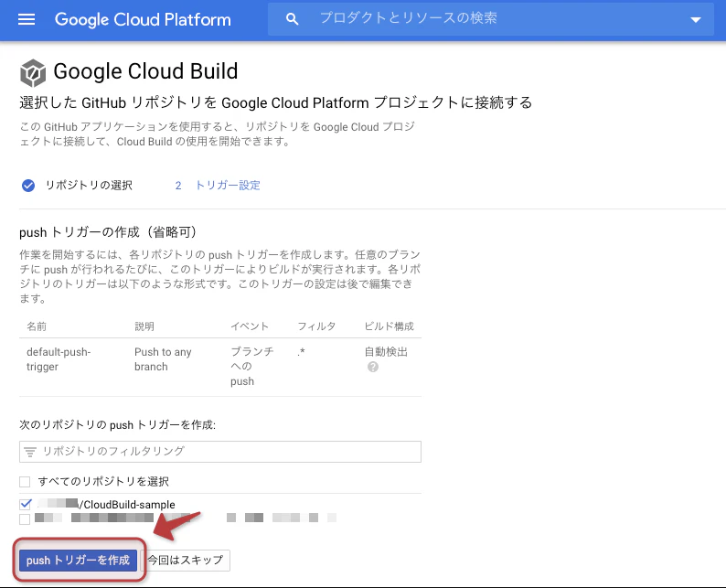Check すべてのリポジトリを選択 checkbox
The width and height of the screenshot is (726, 588).
point(25,482)
